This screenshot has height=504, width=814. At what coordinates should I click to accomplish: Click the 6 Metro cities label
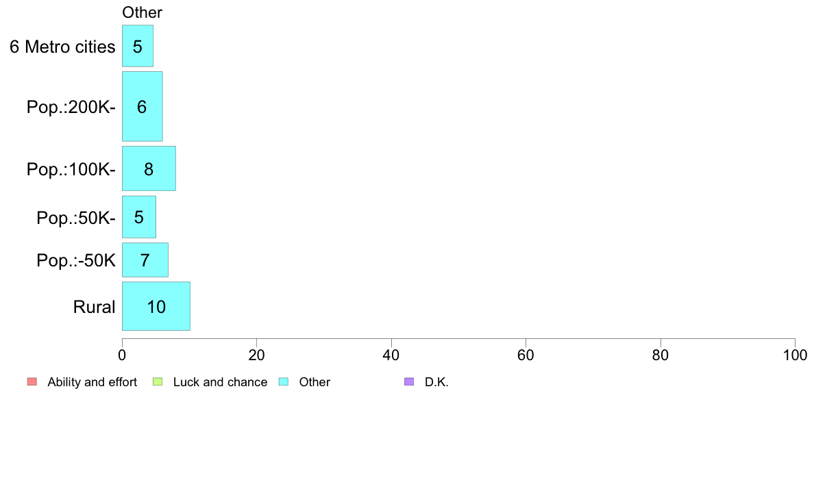(62, 47)
